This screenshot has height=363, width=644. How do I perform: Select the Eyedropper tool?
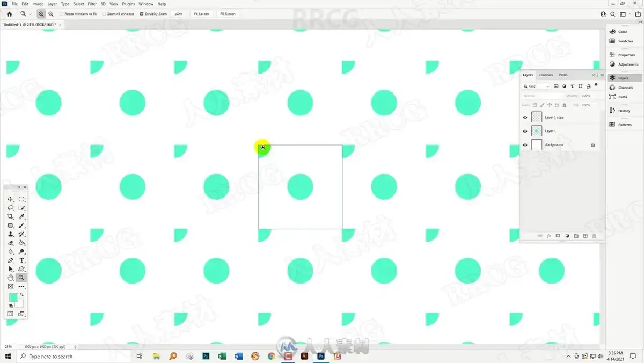tap(21, 216)
